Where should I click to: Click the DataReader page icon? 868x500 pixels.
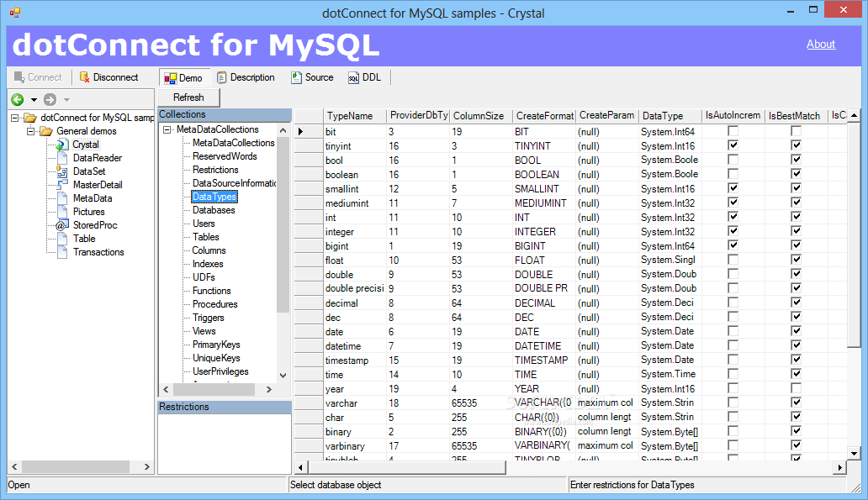click(x=62, y=158)
